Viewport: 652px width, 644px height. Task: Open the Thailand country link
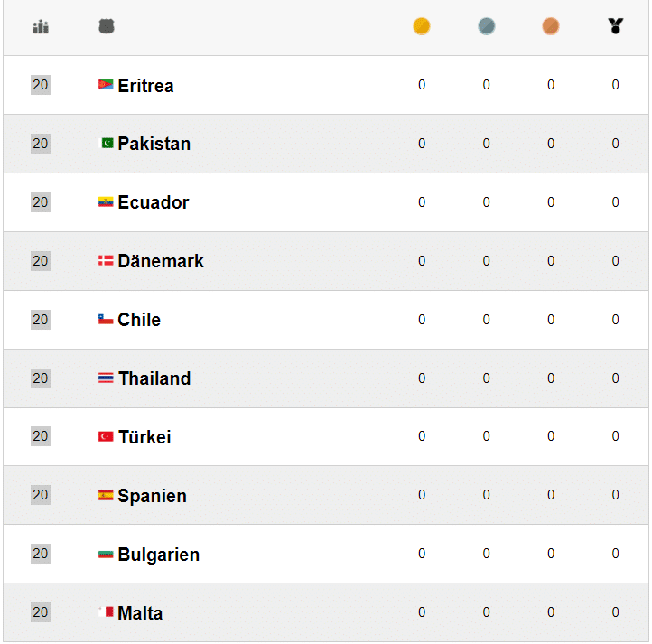154,378
